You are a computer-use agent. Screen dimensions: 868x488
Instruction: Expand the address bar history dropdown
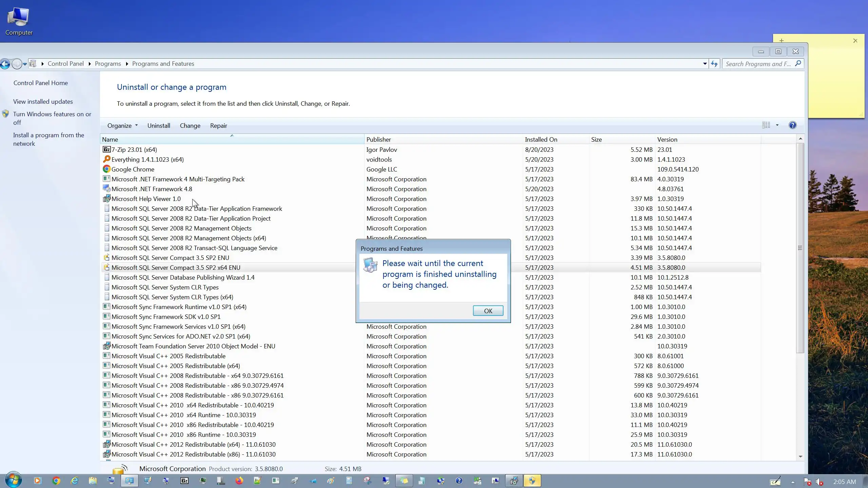(705, 64)
